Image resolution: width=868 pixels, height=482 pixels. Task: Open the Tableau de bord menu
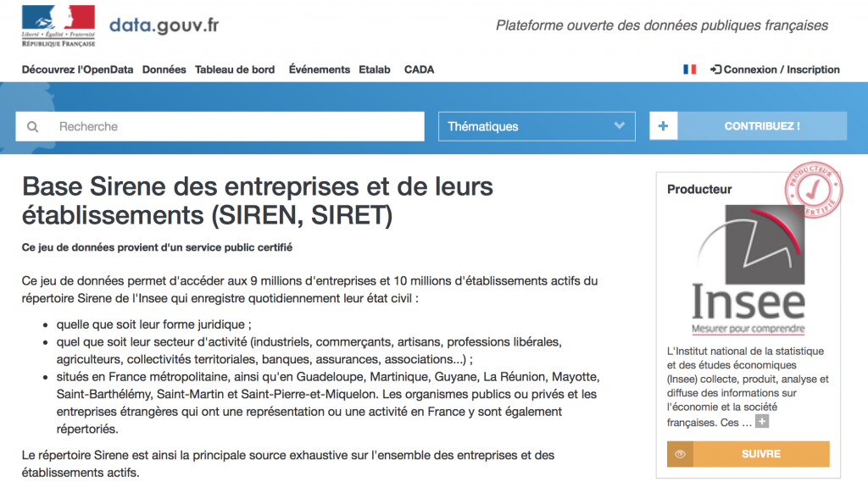(x=235, y=69)
